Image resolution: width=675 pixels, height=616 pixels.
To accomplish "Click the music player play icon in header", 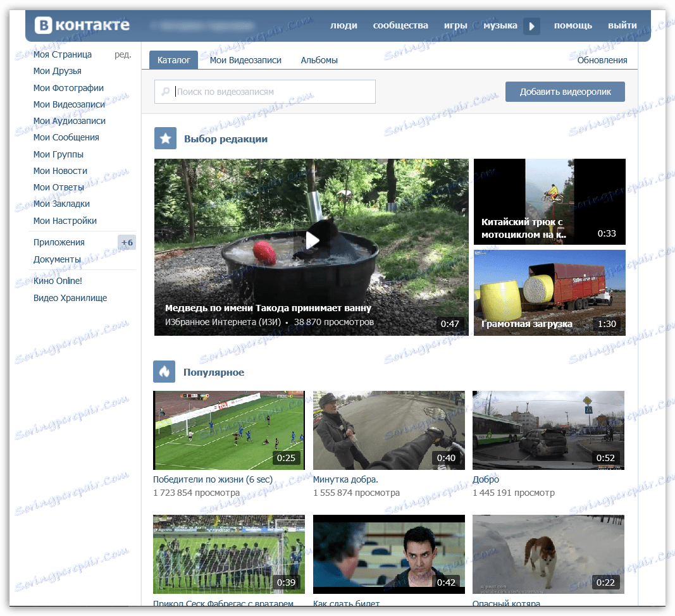I will [531, 27].
